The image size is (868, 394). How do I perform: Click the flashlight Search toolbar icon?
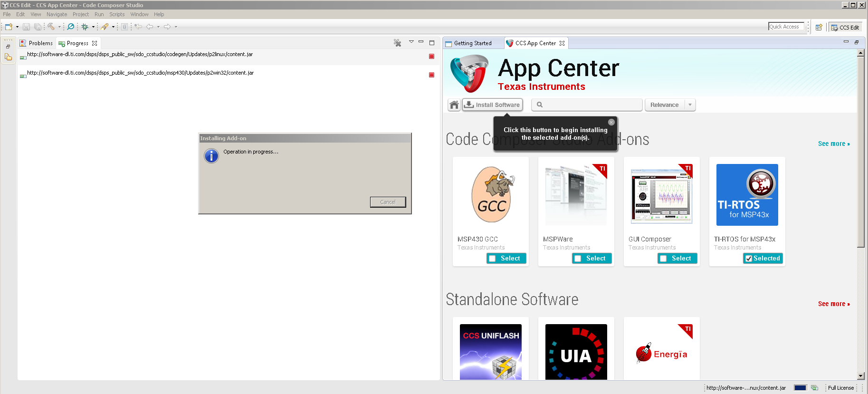tap(105, 27)
